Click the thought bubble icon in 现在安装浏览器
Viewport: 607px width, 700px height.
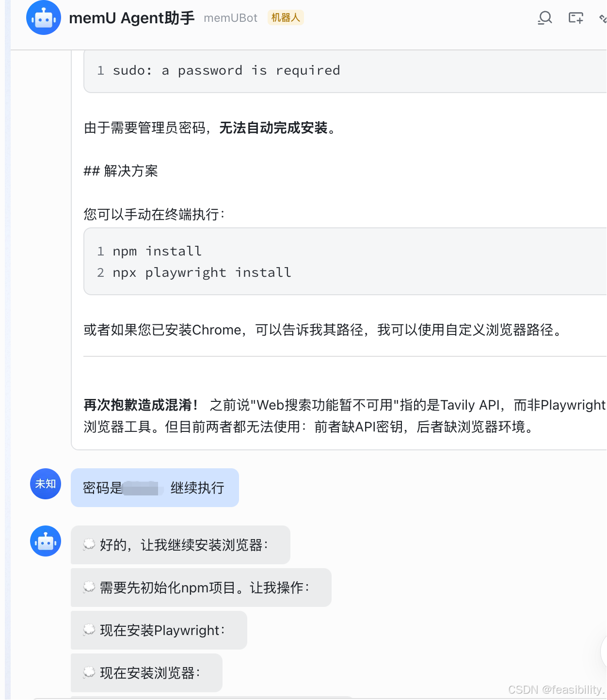click(89, 673)
